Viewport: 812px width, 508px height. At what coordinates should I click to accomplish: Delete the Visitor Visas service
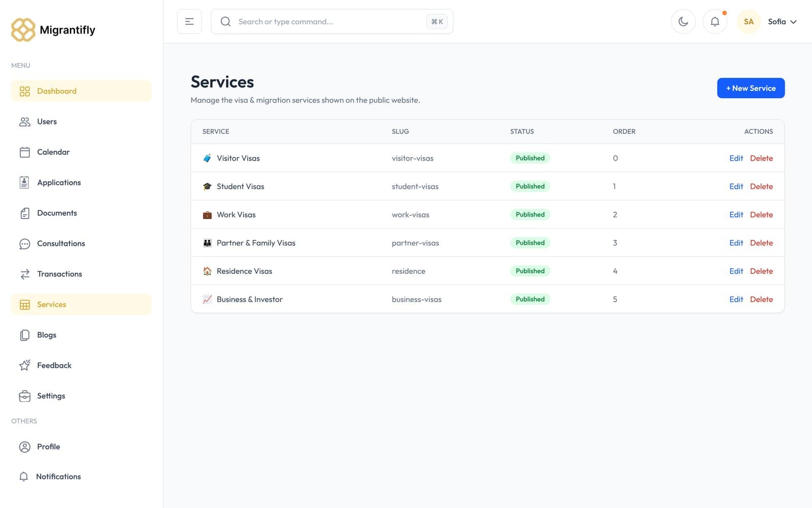coord(761,158)
